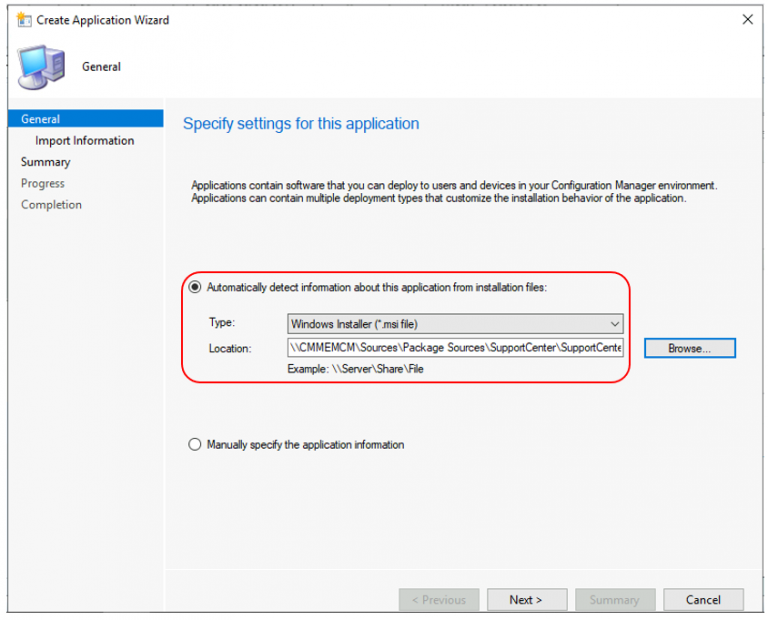Click the < Previous button
Image resolution: width=768 pixels, height=620 pixels.
click(x=438, y=600)
